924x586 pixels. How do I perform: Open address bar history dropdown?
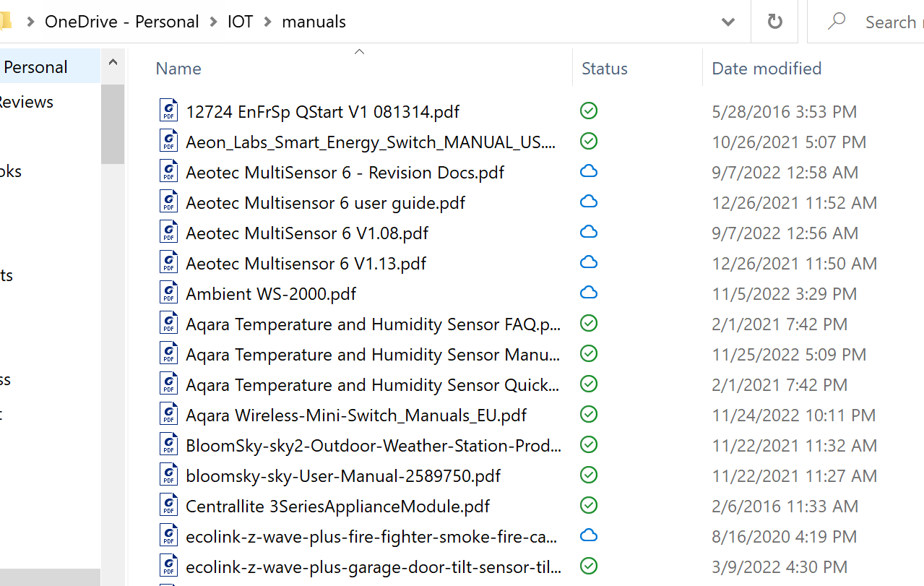(x=728, y=22)
